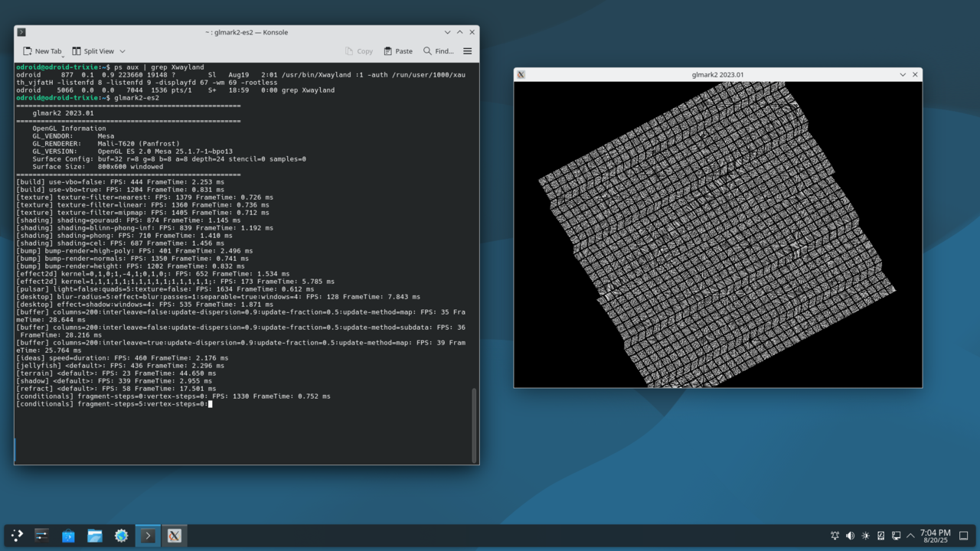Launch Dolphin file manager from taskbar
The width and height of the screenshot is (980, 551).
(95, 536)
